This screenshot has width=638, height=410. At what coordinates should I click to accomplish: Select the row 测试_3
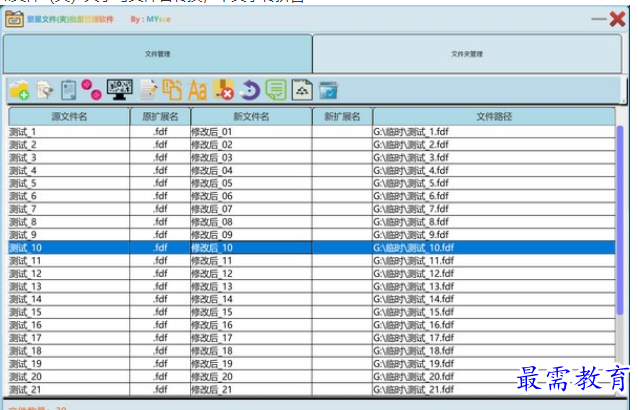[312, 158]
